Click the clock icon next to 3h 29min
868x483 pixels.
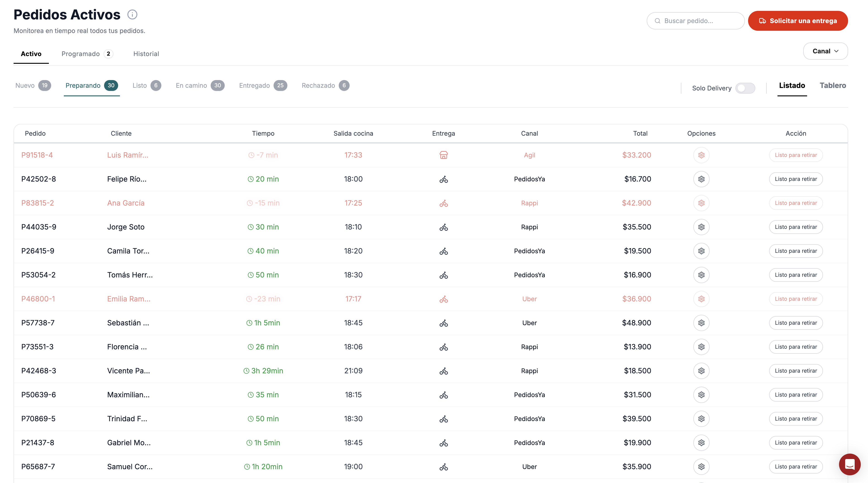click(x=246, y=371)
